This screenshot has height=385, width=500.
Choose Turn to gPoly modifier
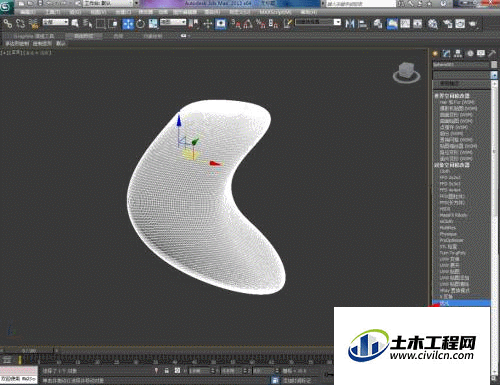453,253
